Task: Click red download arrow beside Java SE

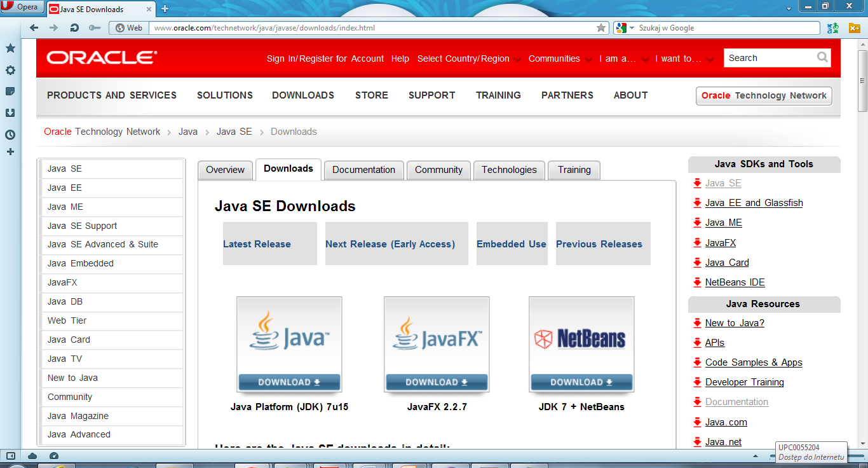Action: pos(698,184)
